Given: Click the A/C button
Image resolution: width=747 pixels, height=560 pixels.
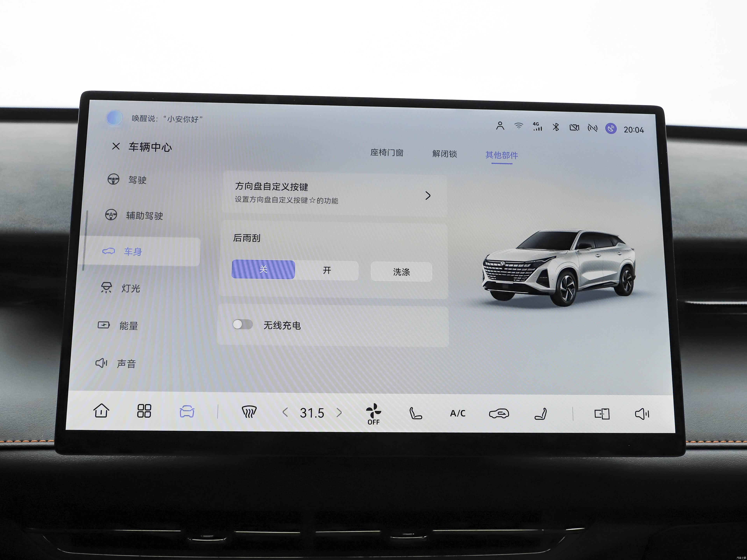Looking at the screenshot, I should pos(458,413).
